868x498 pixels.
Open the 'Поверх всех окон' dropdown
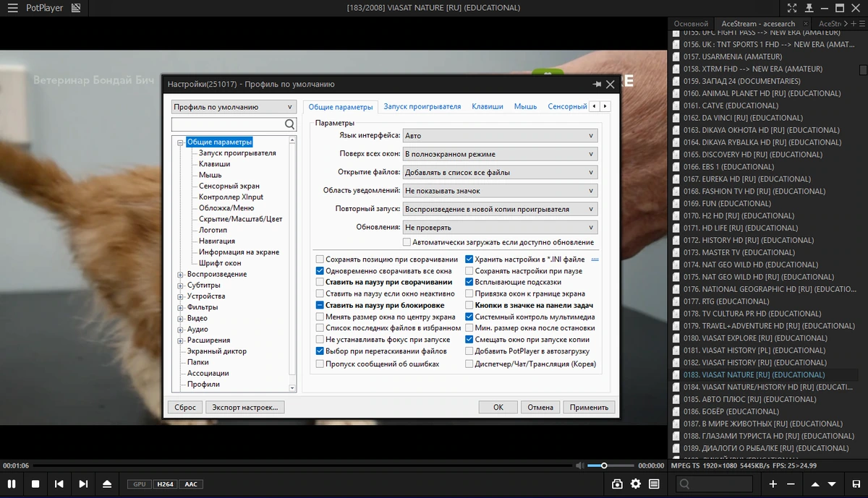click(500, 154)
